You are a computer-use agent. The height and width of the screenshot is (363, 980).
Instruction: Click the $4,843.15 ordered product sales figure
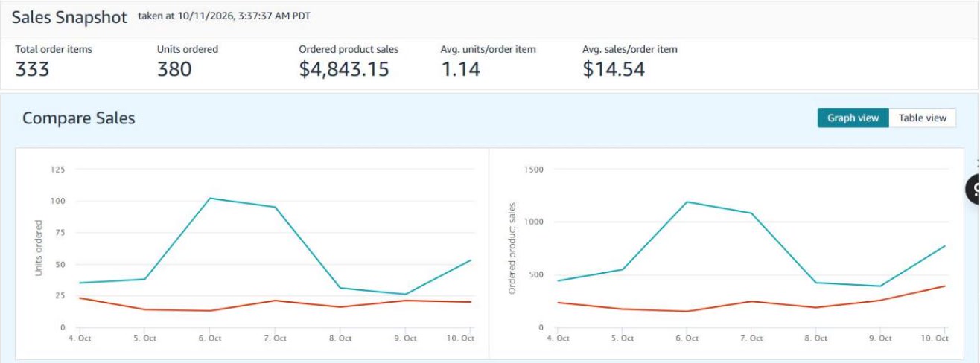click(344, 69)
